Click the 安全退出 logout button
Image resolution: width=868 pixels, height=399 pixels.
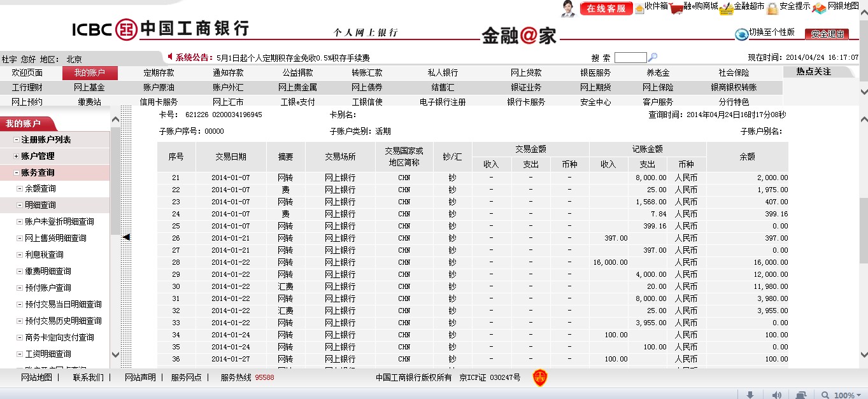[827, 34]
